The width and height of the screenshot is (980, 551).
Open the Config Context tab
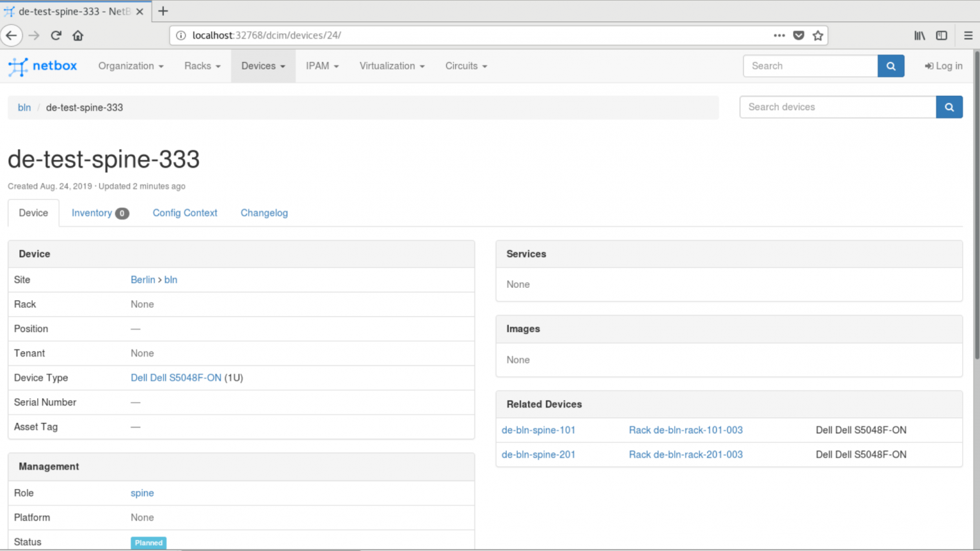coord(185,213)
